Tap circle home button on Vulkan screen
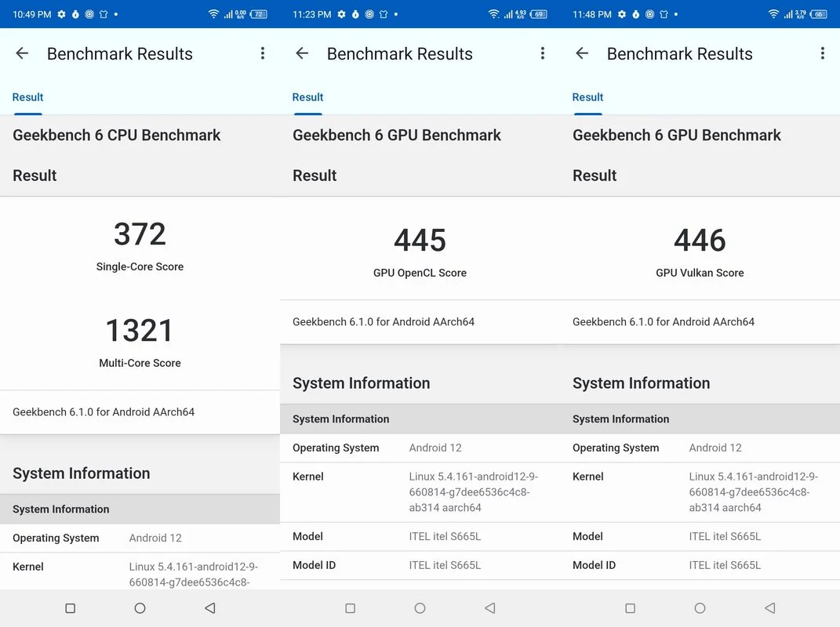Screen dimensions: 840x627 [700, 608]
